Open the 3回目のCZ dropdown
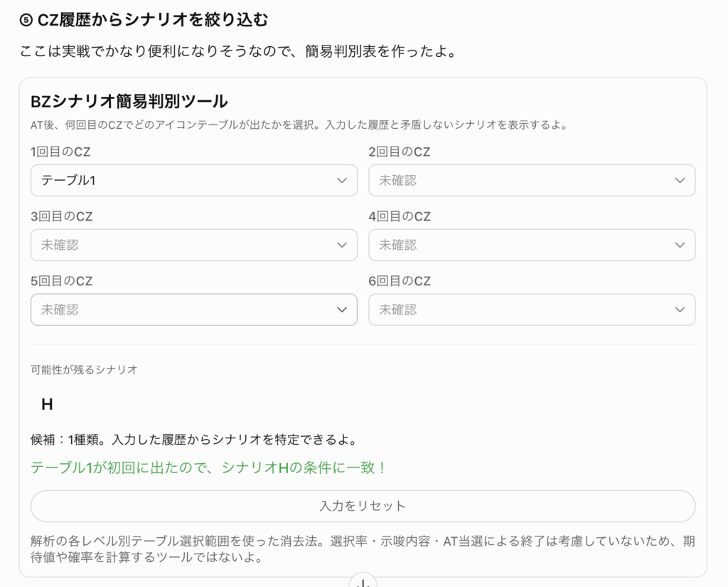This screenshot has width=728, height=587. click(193, 245)
